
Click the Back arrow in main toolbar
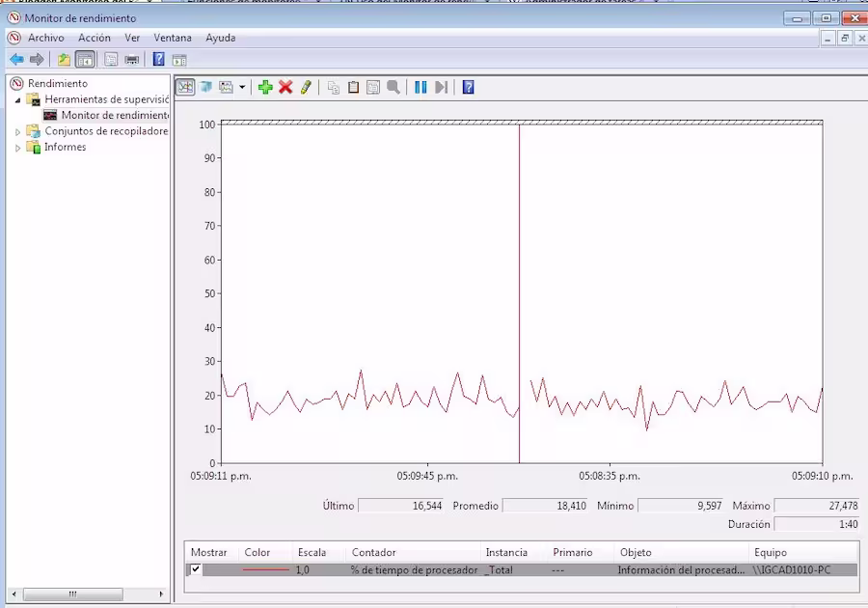tap(16, 59)
